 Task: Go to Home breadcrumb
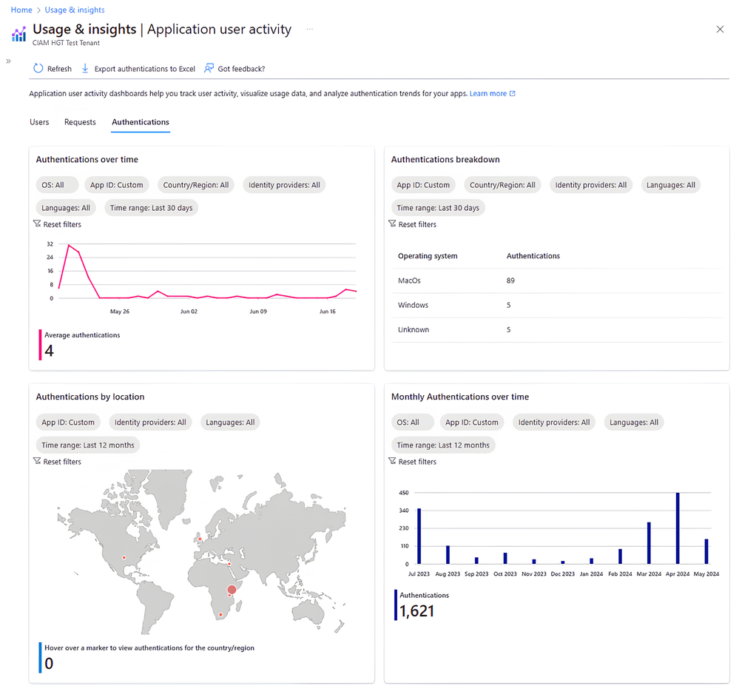pyautogui.click(x=21, y=10)
